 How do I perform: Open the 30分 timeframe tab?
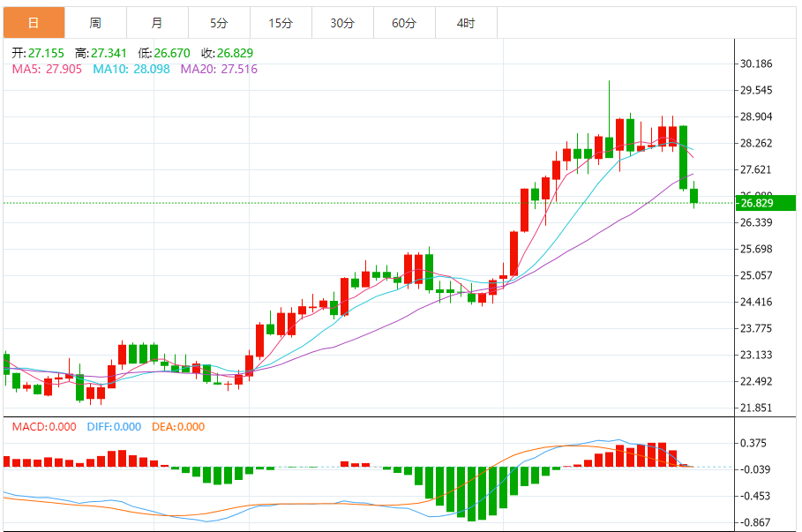pos(342,23)
